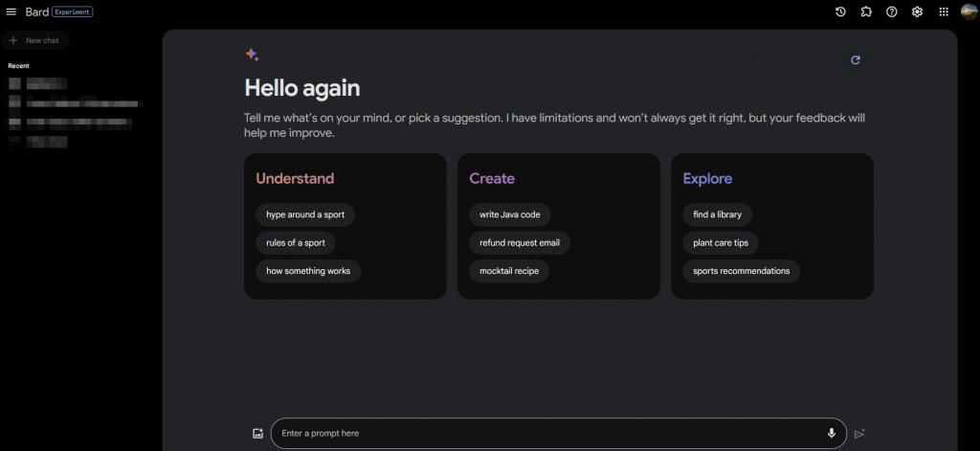This screenshot has height=451, width=980.
Task: Select the 'hype around a sport' suggestion
Action: point(304,214)
